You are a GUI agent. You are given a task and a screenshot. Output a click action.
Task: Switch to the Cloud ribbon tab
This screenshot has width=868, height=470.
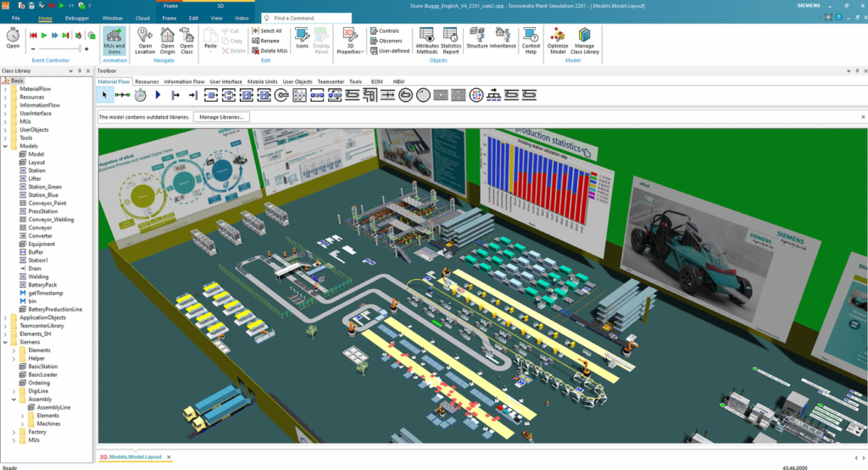pyautogui.click(x=142, y=19)
